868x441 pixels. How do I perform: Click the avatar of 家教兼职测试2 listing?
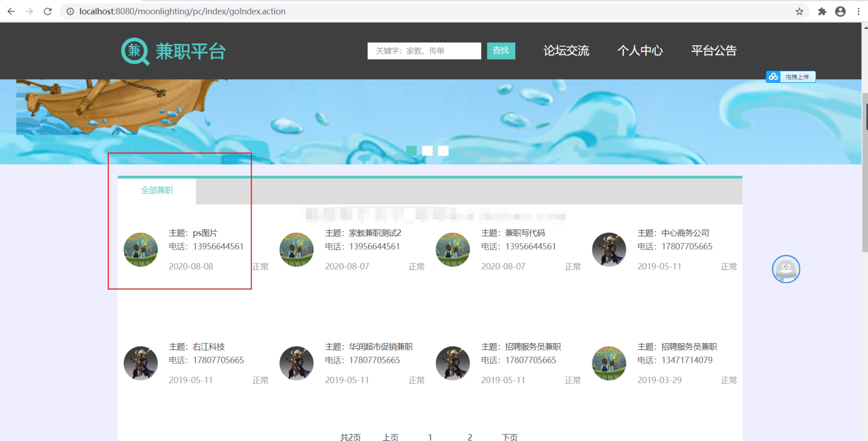(x=296, y=249)
